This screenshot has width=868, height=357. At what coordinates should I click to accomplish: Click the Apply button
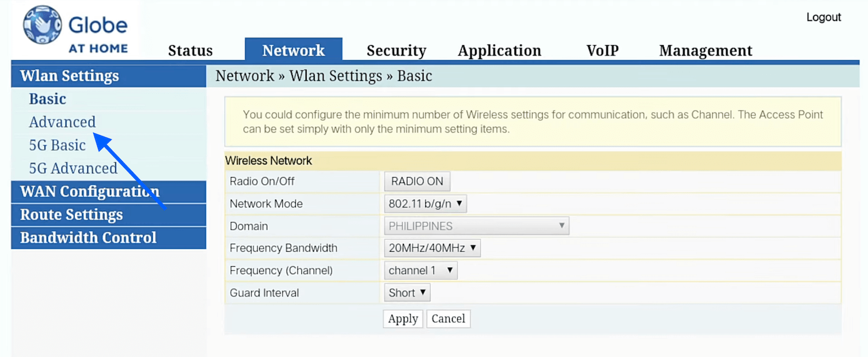coord(403,319)
